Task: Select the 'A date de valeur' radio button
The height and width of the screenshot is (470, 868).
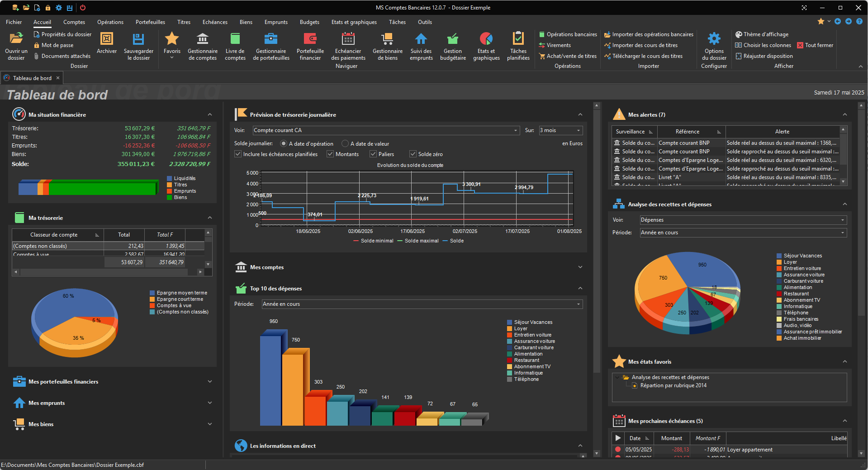Action: coord(345,144)
